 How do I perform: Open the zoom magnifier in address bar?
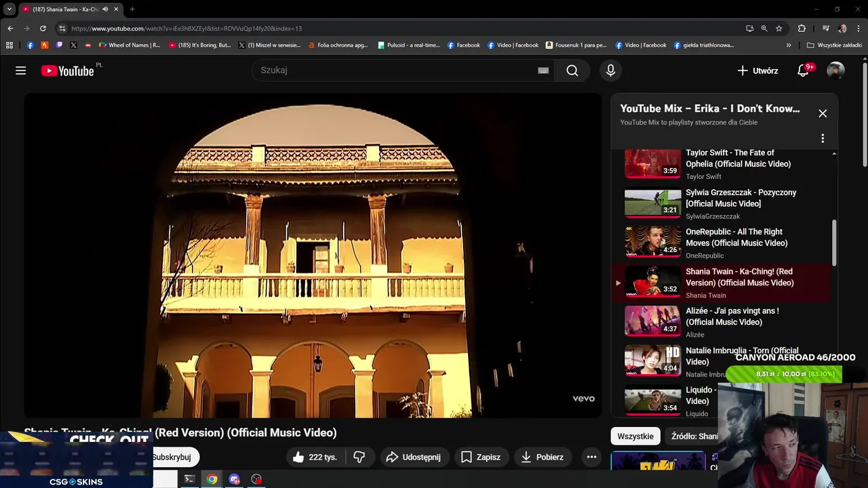(x=764, y=28)
